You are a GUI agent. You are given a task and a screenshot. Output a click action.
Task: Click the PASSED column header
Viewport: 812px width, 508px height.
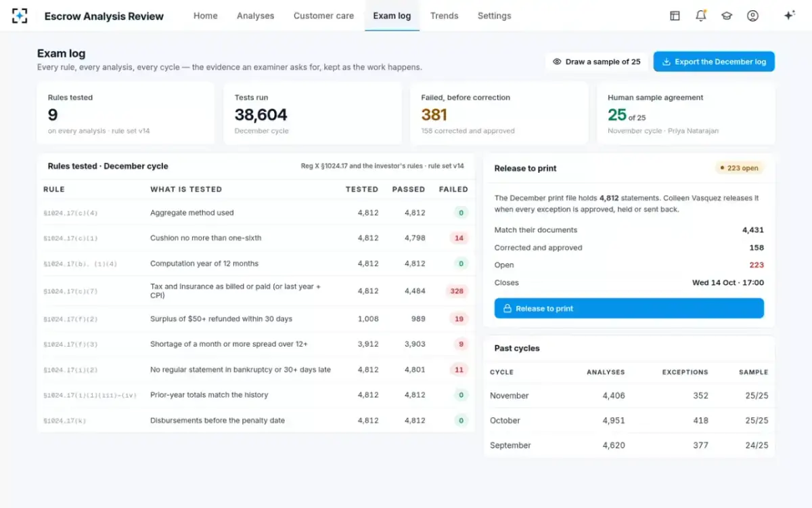pyautogui.click(x=409, y=190)
